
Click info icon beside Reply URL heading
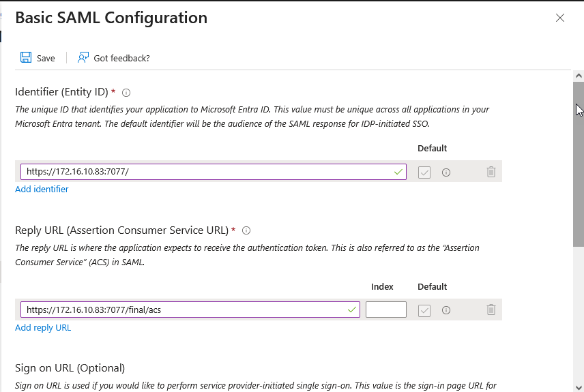pyautogui.click(x=246, y=230)
